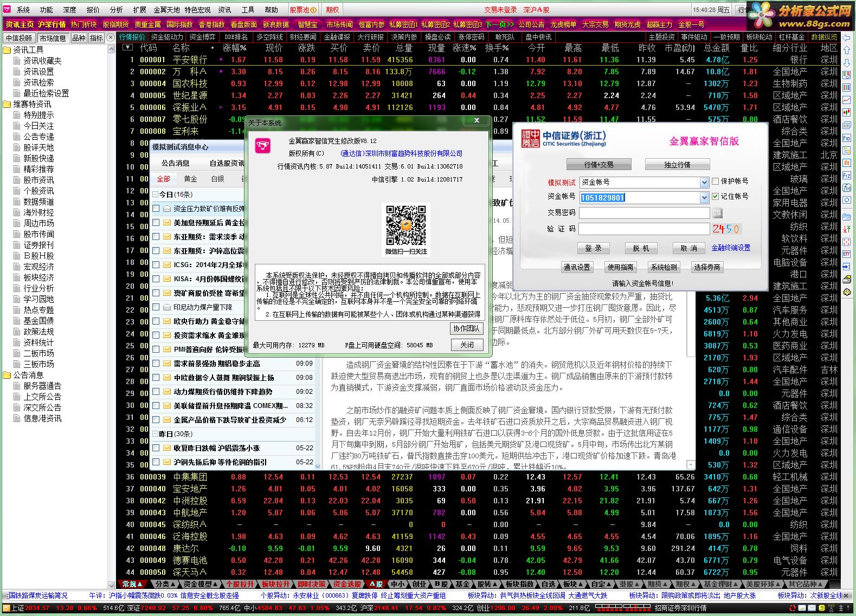Click document icon next to 资讯收藏夹
This screenshot has width=856, height=616.
(17, 61)
